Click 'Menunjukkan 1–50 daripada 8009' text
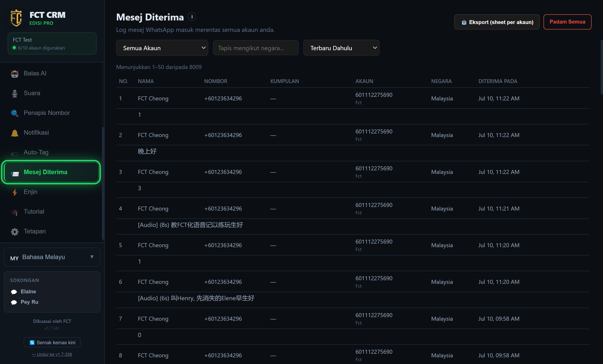Image resolution: width=603 pixels, height=364 pixels. pyautogui.click(x=159, y=67)
